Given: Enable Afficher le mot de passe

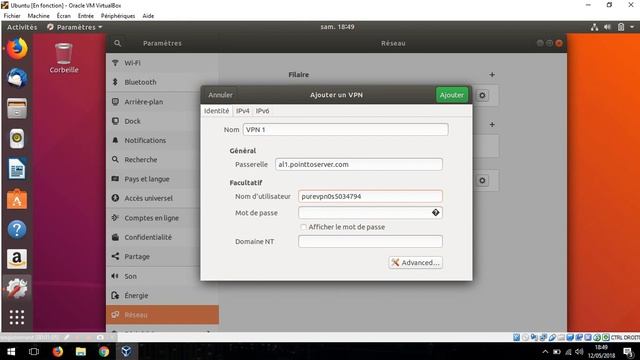Looking at the screenshot, I should [303, 227].
